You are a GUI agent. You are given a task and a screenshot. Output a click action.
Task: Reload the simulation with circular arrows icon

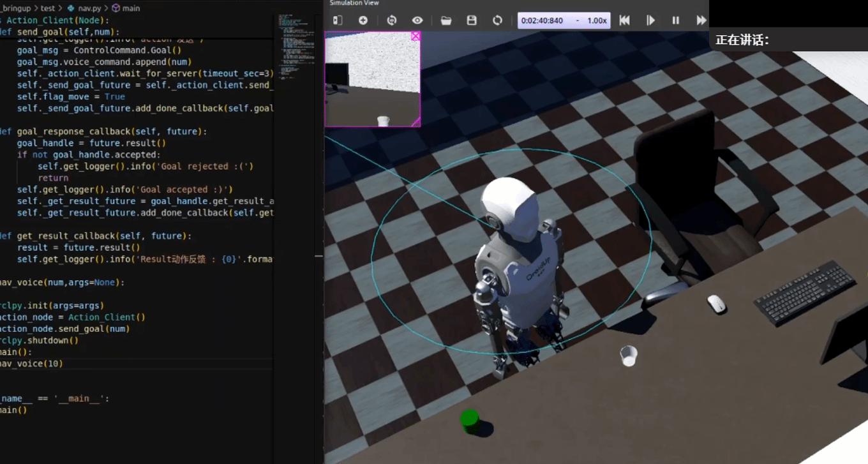[x=497, y=20]
